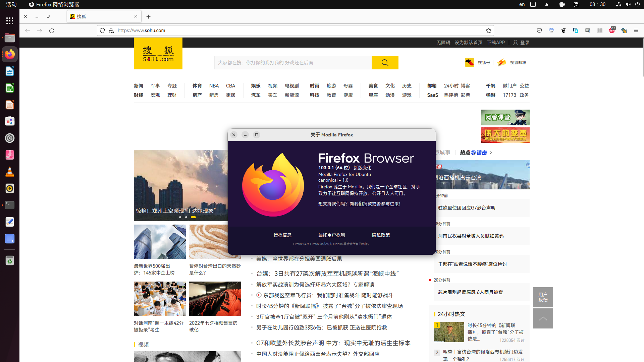Viewport: 644px width, 362px height.
Task: Open 新版变化 link in About dialog
Action: click(362, 168)
